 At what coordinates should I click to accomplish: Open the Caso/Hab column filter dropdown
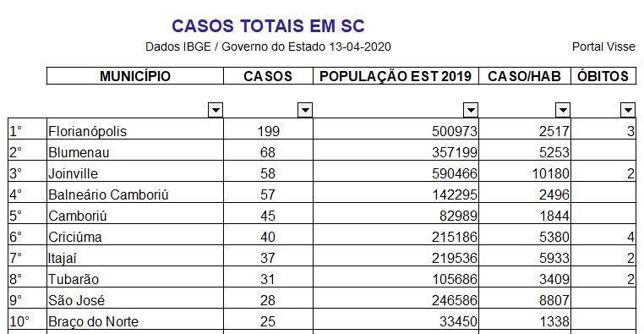coord(563,110)
